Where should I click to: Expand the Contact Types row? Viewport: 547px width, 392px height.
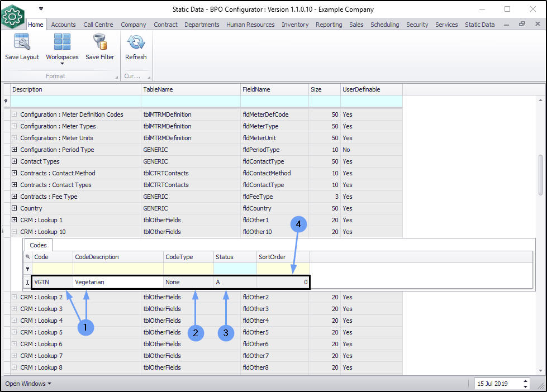pyautogui.click(x=15, y=161)
